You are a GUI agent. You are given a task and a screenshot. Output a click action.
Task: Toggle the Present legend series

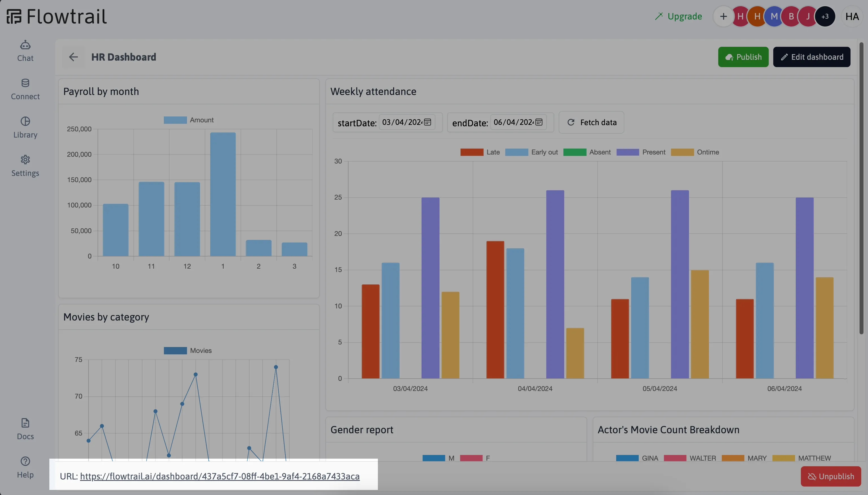click(x=641, y=152)
